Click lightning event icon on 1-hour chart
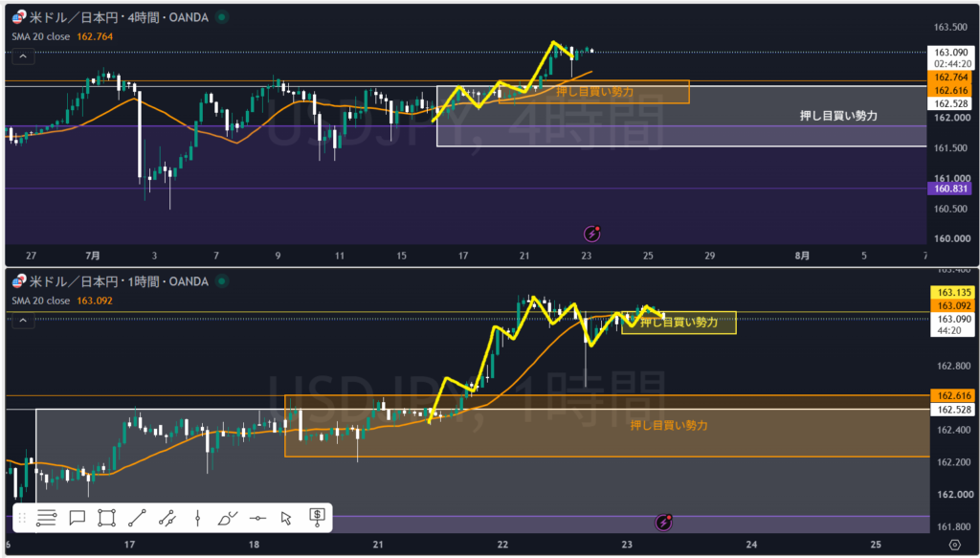The width and height of the screenshot is (980, 558). [662, 523]
